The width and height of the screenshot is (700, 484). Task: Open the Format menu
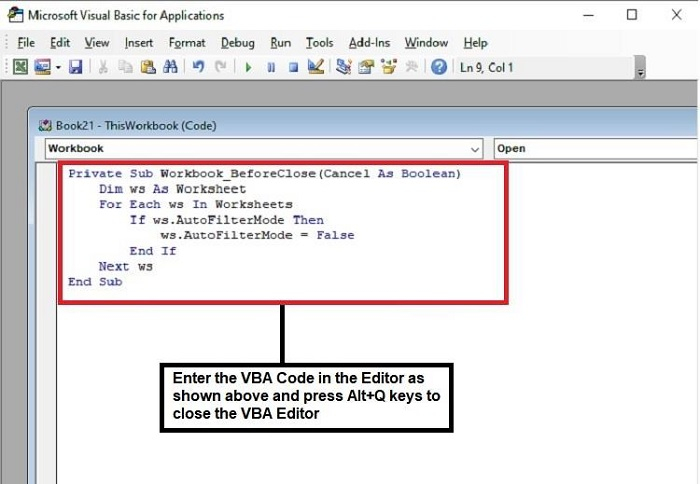pyautogui.click(x=187, y=43)
